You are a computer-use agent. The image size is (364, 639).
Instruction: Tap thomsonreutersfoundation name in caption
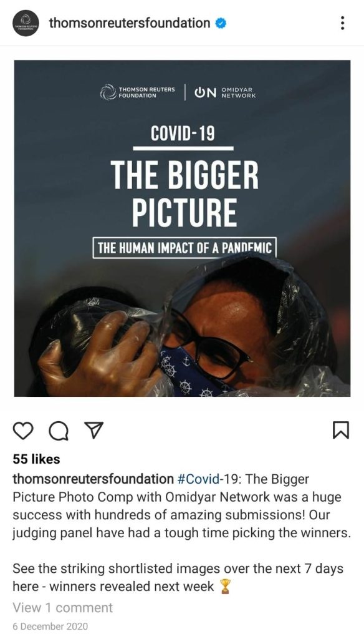(93, 479)
